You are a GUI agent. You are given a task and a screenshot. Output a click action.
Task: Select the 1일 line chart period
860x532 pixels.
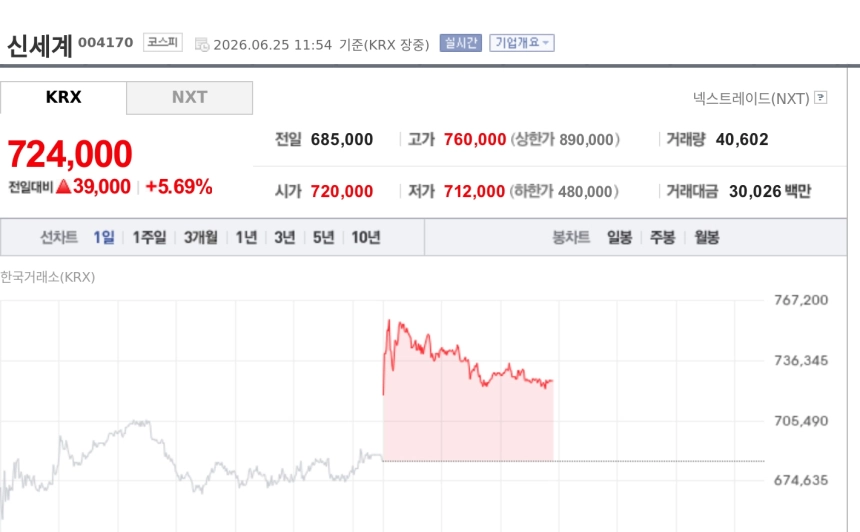[x=104, y=237]
